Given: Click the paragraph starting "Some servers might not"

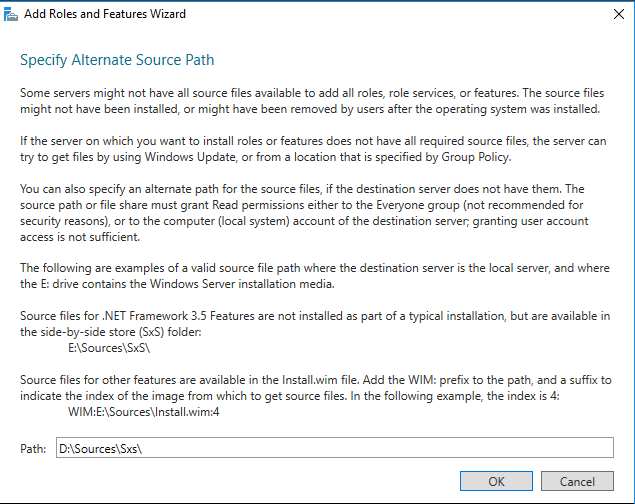Looking at the screenshot, I should (313, 100).
